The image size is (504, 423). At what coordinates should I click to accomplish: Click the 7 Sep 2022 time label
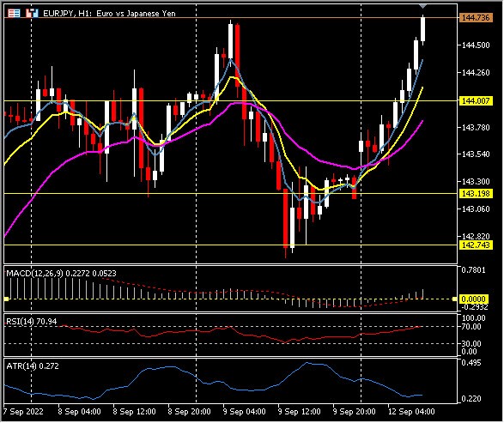[x=23, y=412]
